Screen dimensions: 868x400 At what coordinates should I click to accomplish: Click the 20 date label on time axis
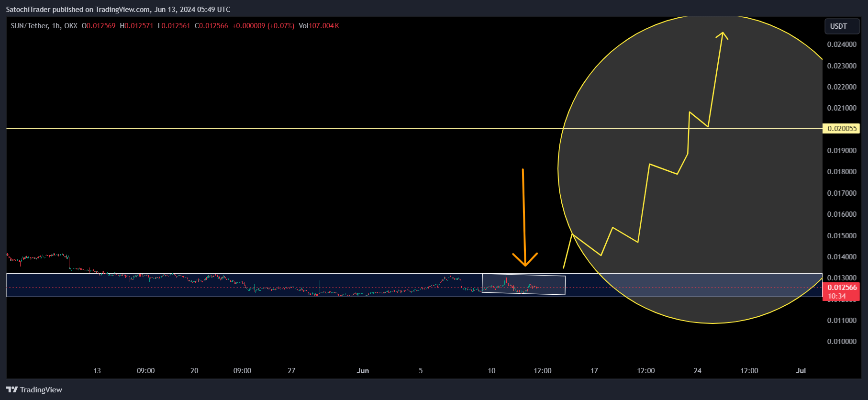pyautogui.click(x=194, y=370)
